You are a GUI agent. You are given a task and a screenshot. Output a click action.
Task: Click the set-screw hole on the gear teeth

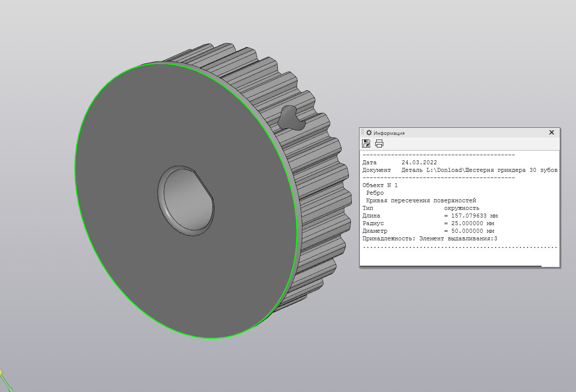(290, 118)
